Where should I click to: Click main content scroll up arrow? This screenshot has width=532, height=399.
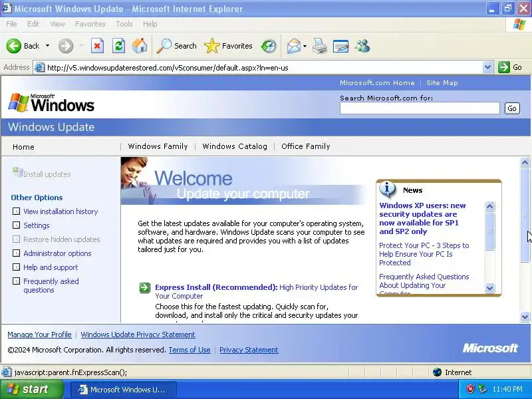525,162
